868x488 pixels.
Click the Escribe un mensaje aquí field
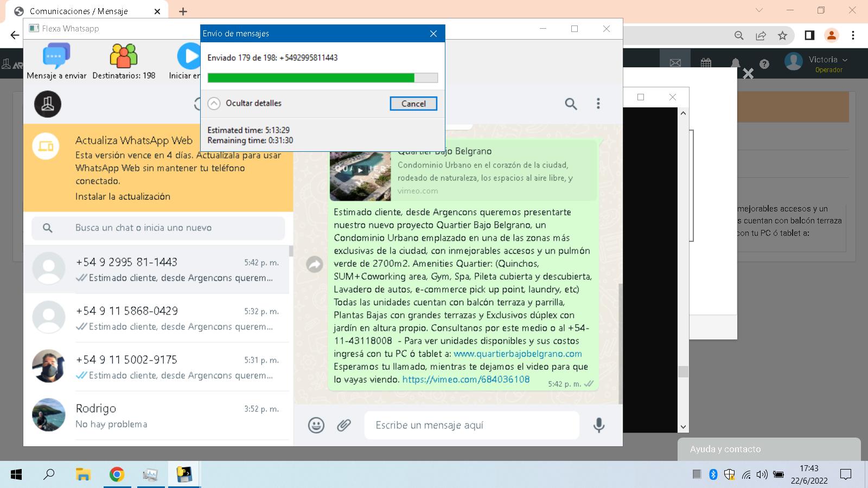(x=471, y=425)
